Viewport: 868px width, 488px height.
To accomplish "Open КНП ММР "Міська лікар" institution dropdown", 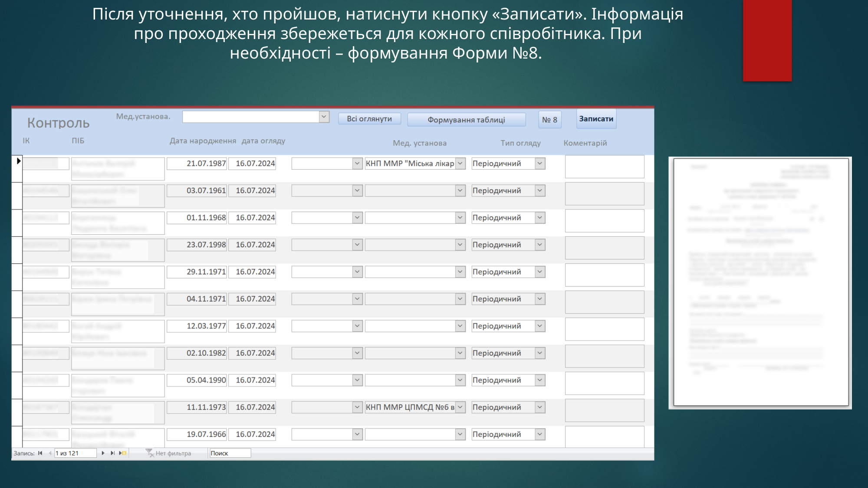I will click(x=460, y=164).
